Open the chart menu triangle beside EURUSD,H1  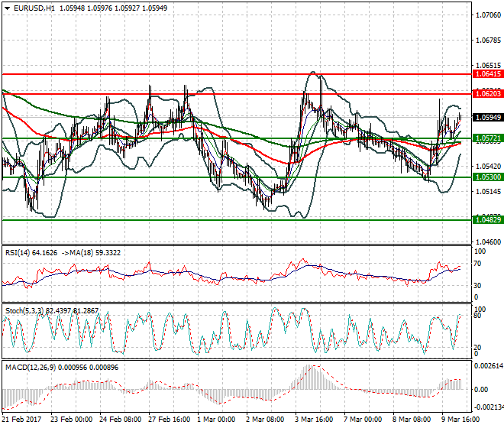click(x=8, y=8)
